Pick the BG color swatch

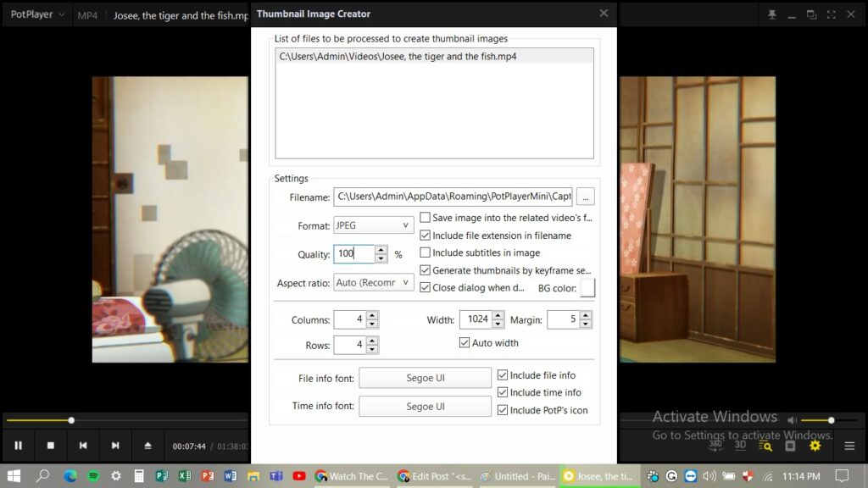(x=587, y=288)
